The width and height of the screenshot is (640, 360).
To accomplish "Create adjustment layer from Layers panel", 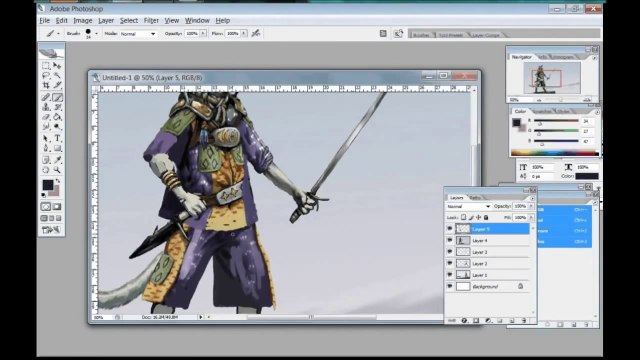I will click(x=488, y=321).
